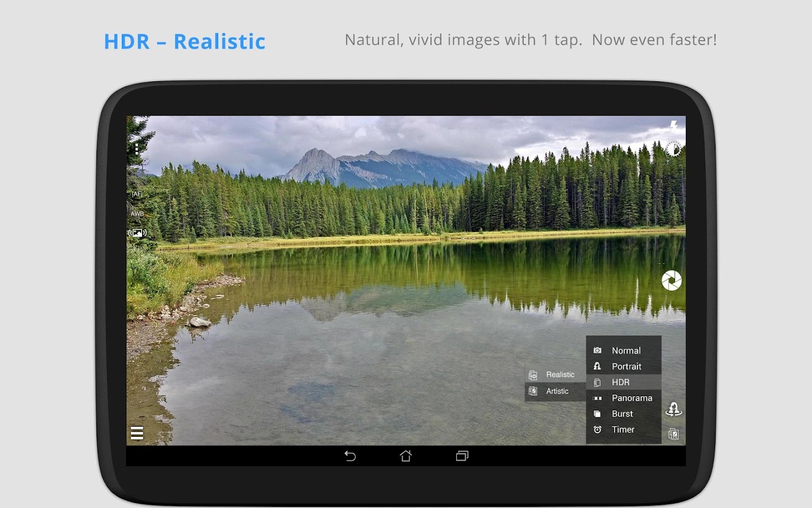Select the Timer mode option
This screenshot has width=812, height=508.
[x=624, y=430]
